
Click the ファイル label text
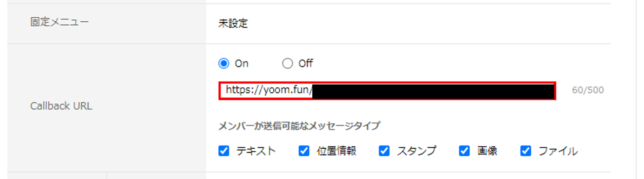(558, 151)
